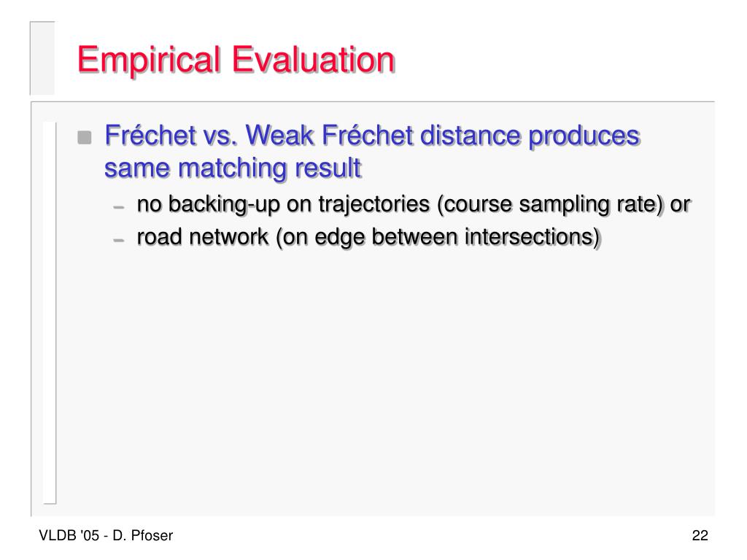Select the 'Empirical Evaluation' slide title
The height and width of the screenshot is (560, 747).
pyautogui.click(x=236, y=61)
